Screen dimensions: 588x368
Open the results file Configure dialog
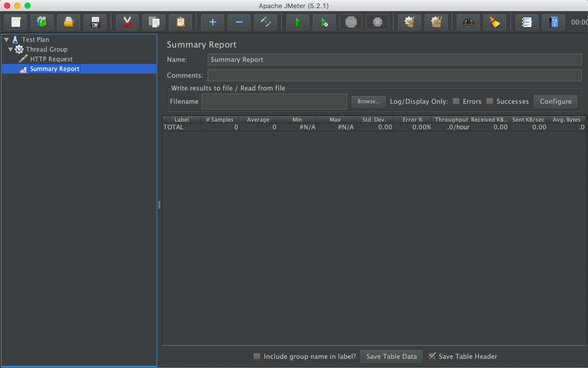[555, 101]
